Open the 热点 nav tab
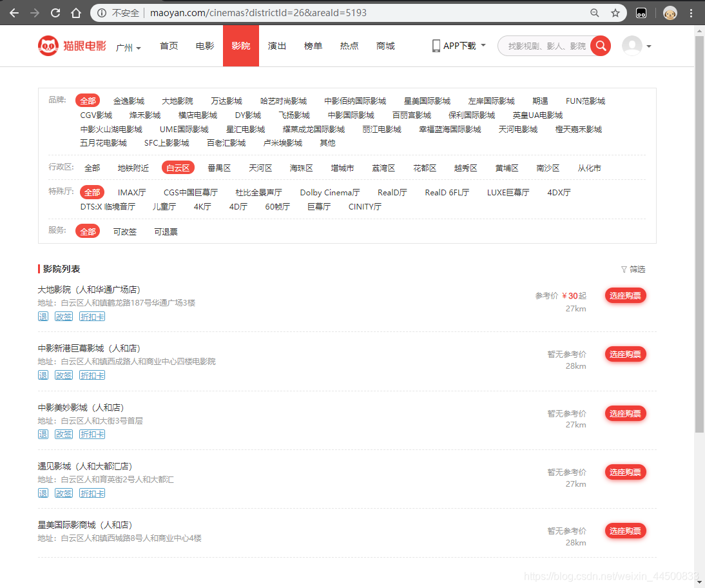Viewport: 705px width, 588px height. [x=349, y=46]
